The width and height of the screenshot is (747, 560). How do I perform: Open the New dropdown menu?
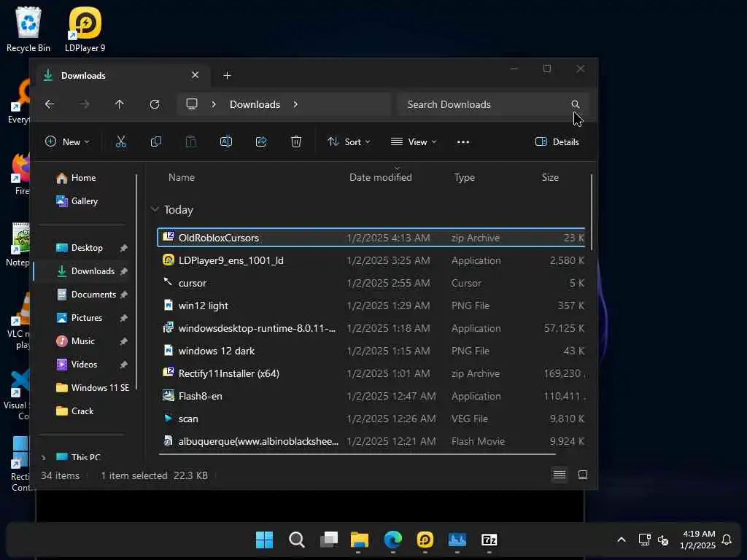pyautogui.click(x=67, y=142)
